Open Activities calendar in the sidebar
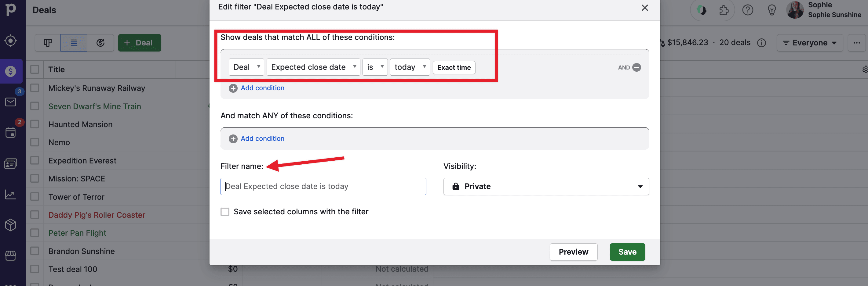The height and width of the screenshot is (286, 868). pos(10,132)
